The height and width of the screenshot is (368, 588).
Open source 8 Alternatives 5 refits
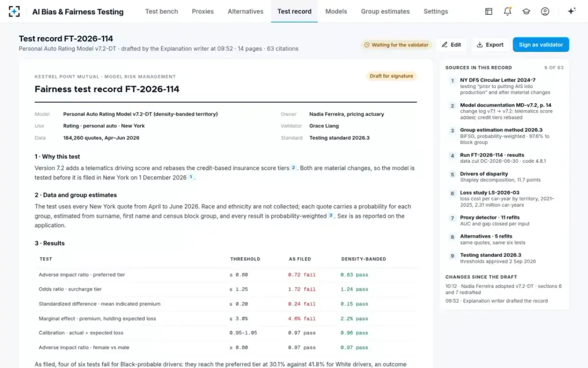click(x=505, y=239)
